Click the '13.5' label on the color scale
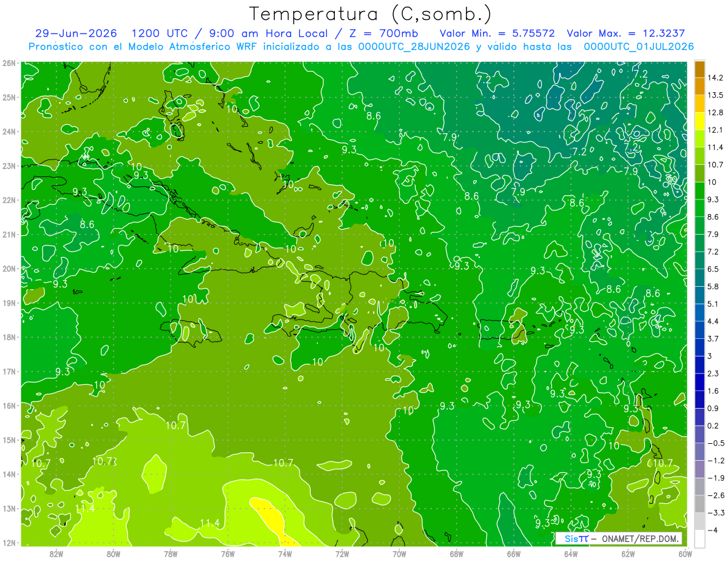Viewport: 728px width, 562px height. [x=716, y=95]
